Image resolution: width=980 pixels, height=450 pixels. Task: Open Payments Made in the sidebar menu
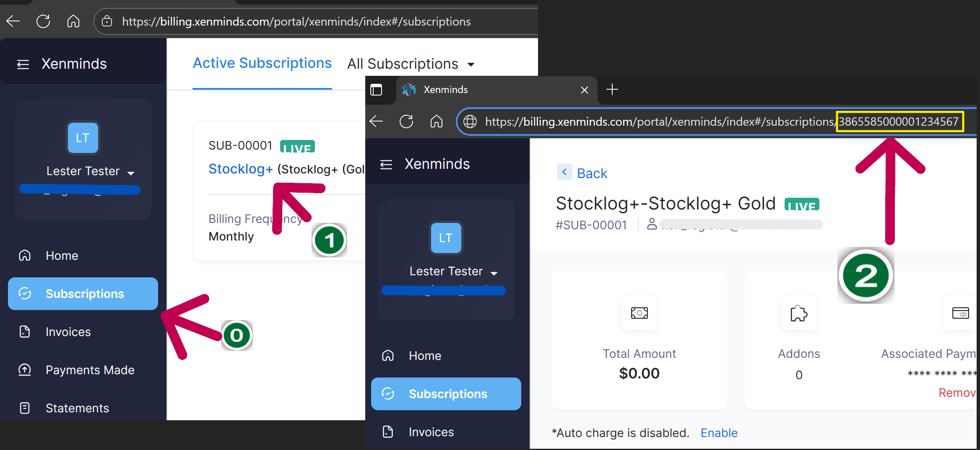click(90, 370)
